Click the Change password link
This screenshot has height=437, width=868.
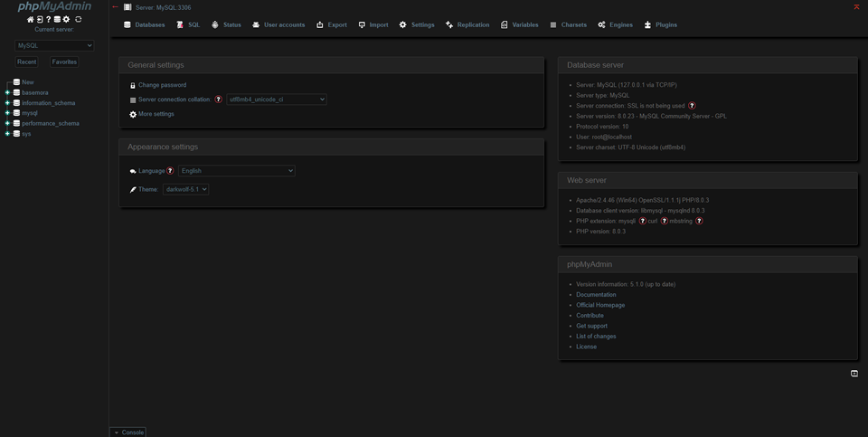[162, 85]
